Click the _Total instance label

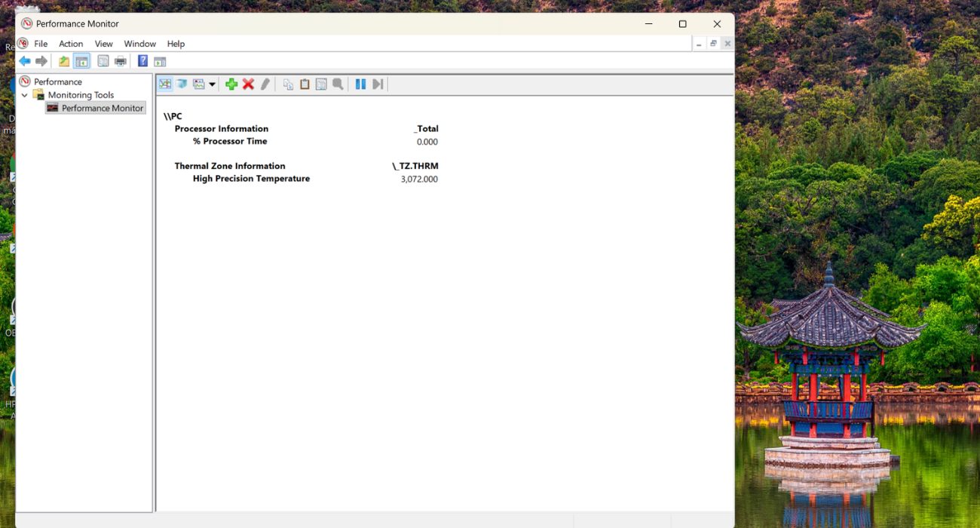click(x=426, y=129)
